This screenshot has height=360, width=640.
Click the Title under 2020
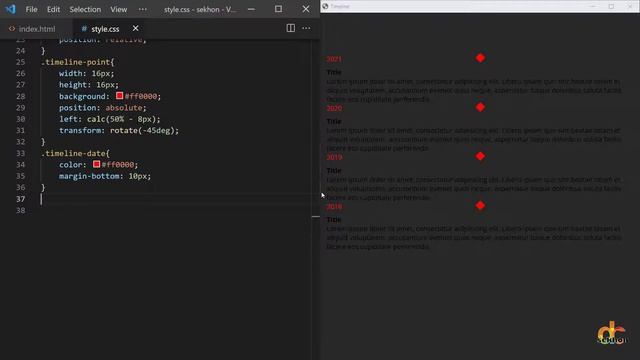[334, 121]
